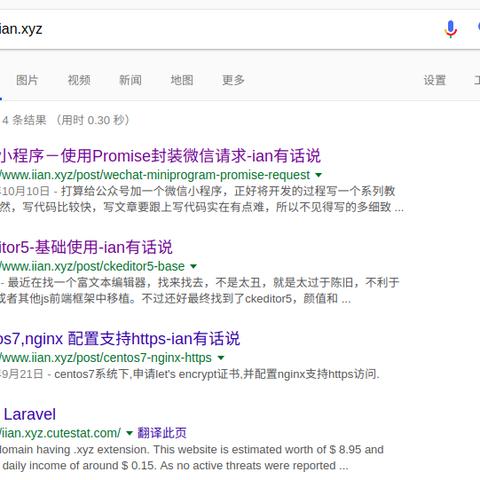This screenshot has height=480, width=480.
Task: Click the ckeditor5-base URL
Action: 92,266
